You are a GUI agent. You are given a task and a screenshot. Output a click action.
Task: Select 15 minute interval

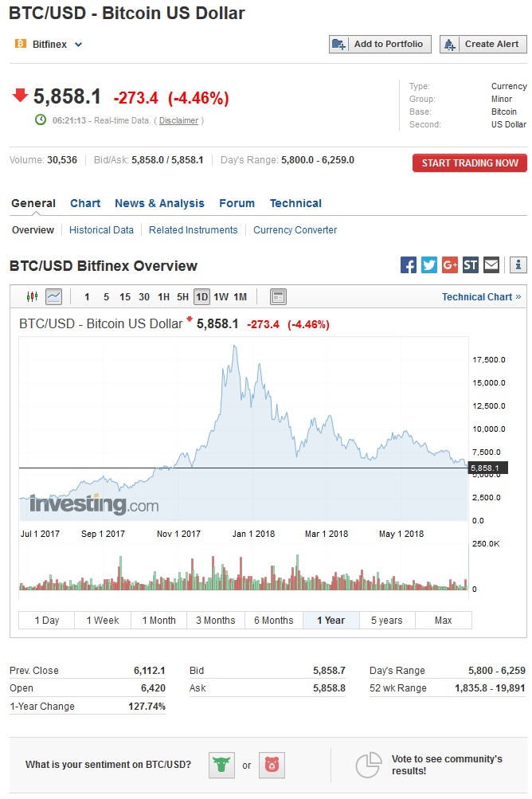(x=125, y=297)
